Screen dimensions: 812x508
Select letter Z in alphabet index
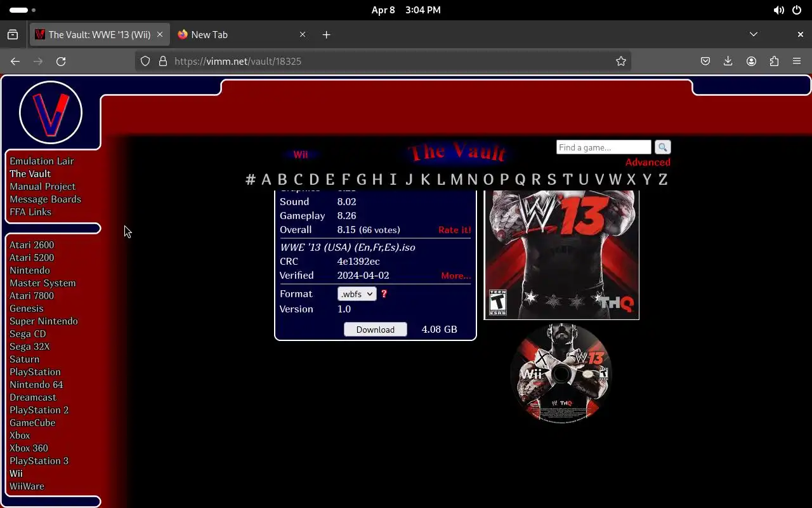(663, 180)
